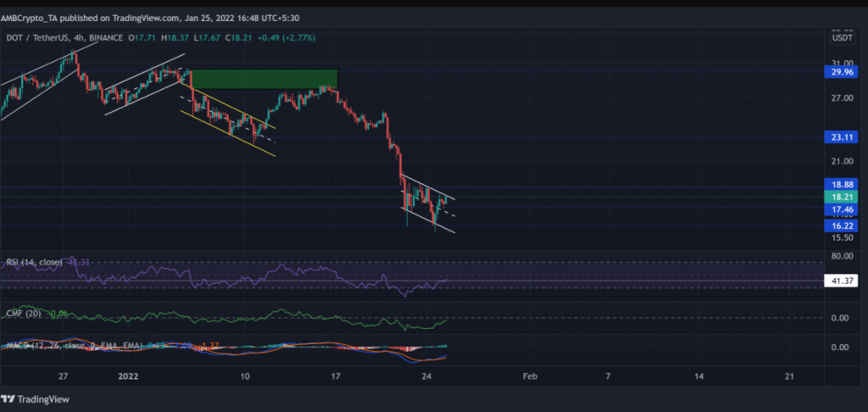The image size is (868, 412).
Task: Click the TradingView logo at bottom left
Action: [x=35, y=398]
